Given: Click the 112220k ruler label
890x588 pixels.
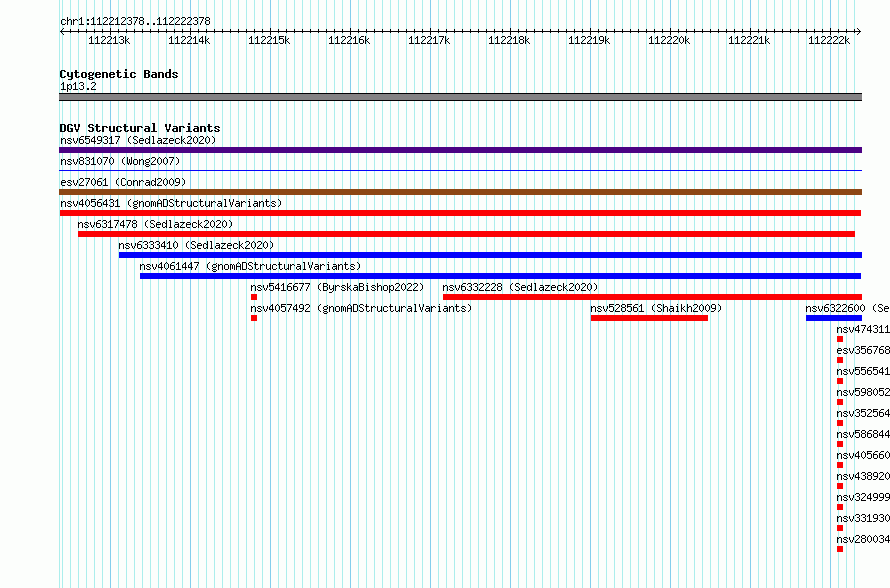Looking at the screenshot, I should click(669, 40).
